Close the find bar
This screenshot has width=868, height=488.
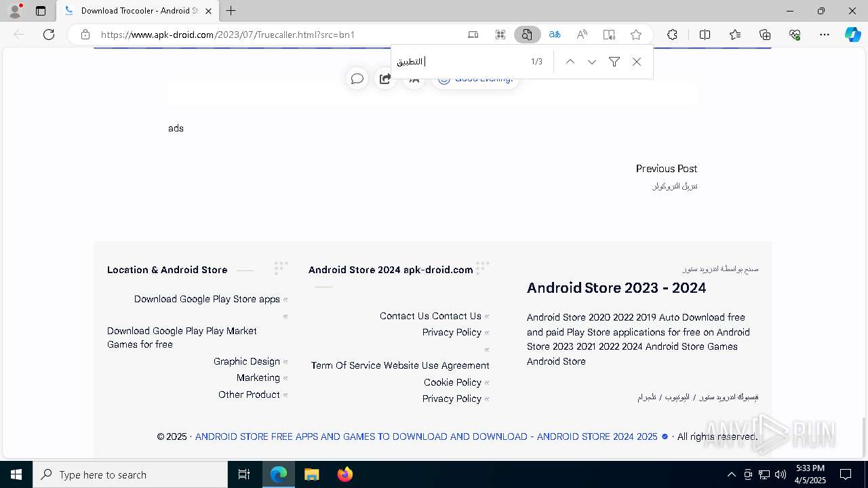(637, 62)
